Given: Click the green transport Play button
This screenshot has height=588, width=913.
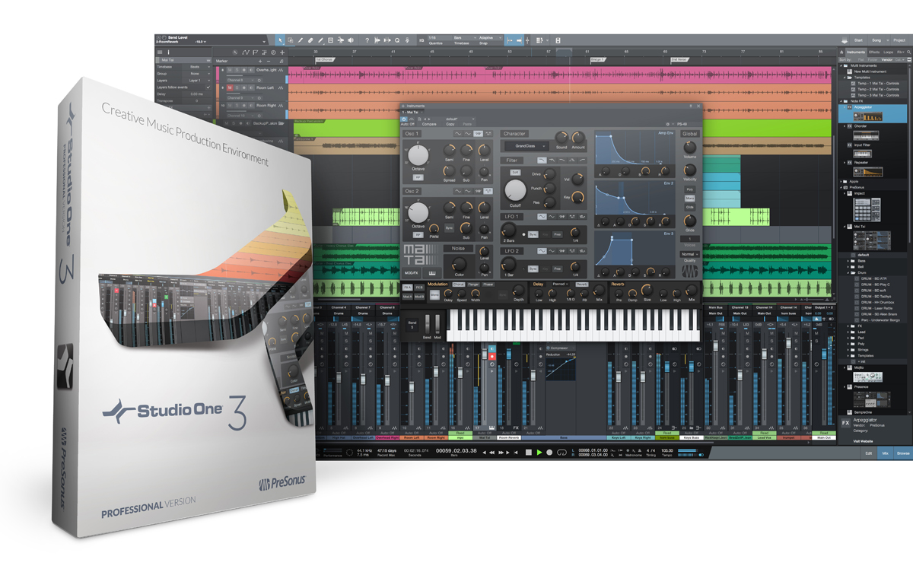Looking at the screenshot, I should click(539, 453).
